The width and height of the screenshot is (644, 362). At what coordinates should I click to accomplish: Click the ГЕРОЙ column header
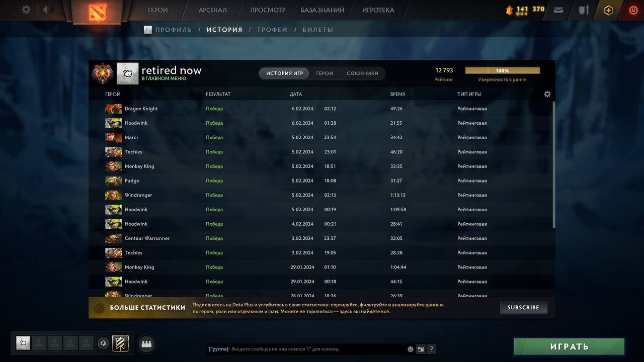pyautogui.click(x=113, y=95)
